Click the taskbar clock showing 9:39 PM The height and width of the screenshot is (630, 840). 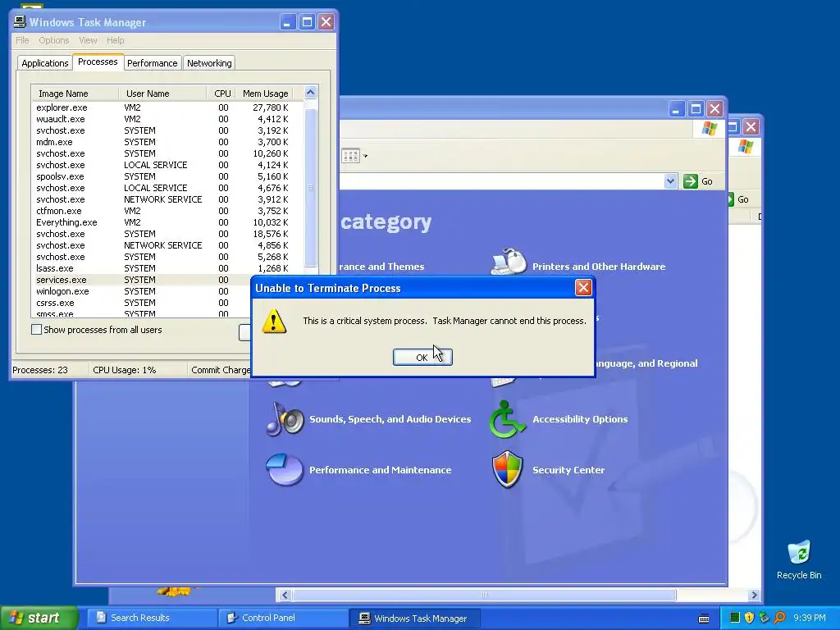(810, 618)
